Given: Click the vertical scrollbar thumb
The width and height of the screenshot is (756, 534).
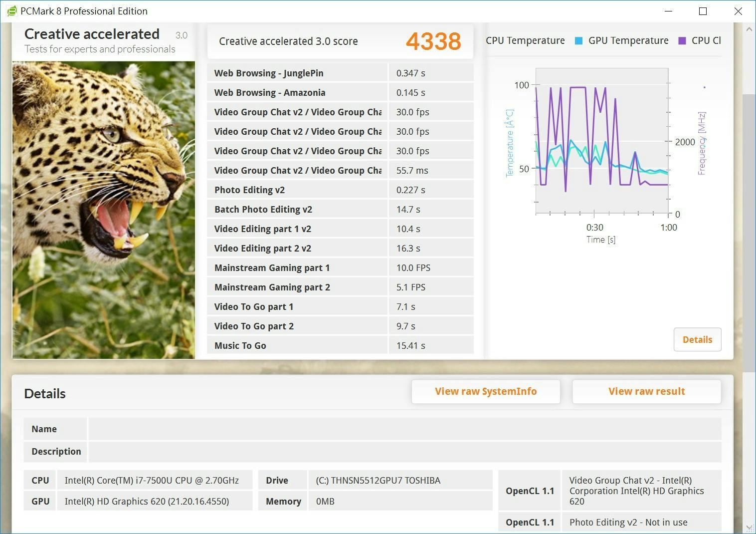Looking at the screenshot, I should (x=749, y=232).
